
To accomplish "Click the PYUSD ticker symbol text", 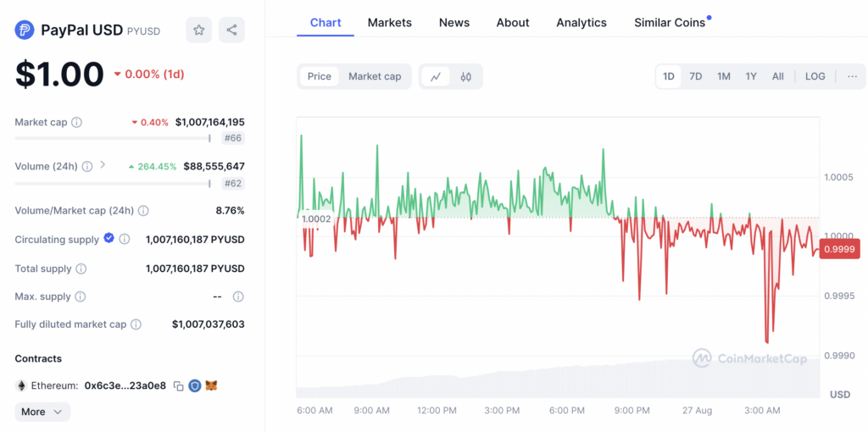I will click(x=143, y=31).
